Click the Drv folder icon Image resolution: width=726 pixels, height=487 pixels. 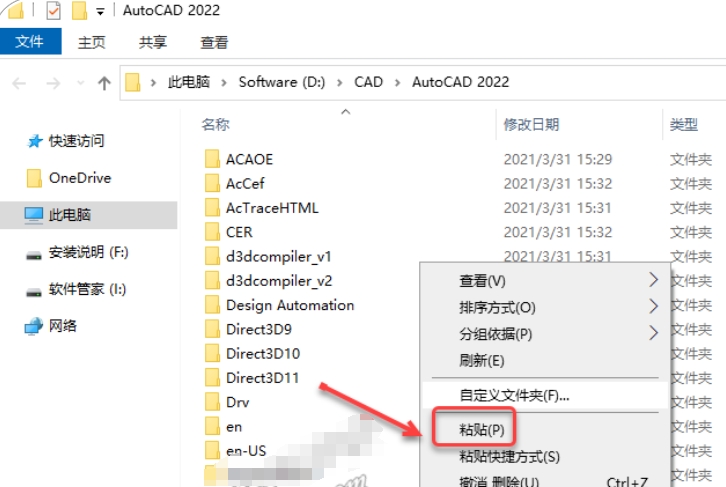pyautogui.click(x=212, y=401)
